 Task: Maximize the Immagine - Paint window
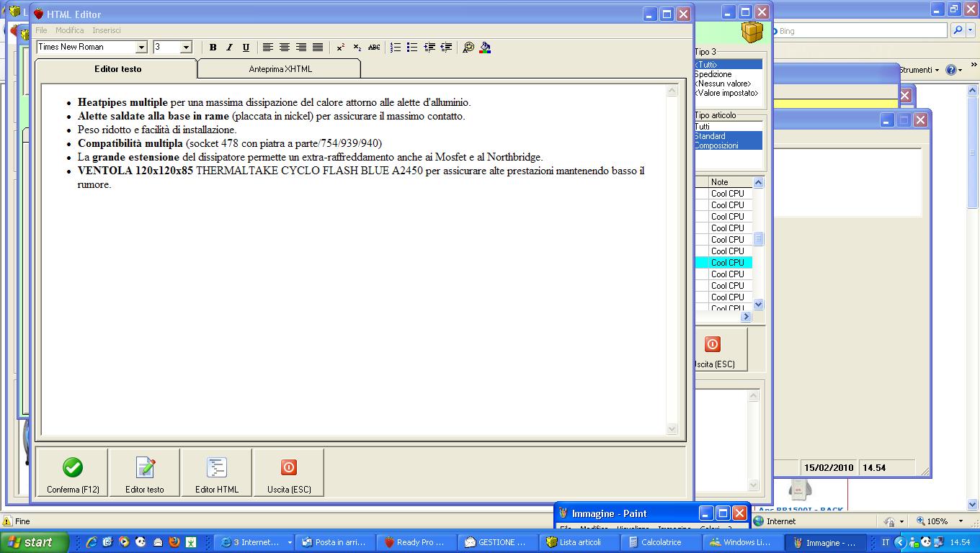click(723, 513)
